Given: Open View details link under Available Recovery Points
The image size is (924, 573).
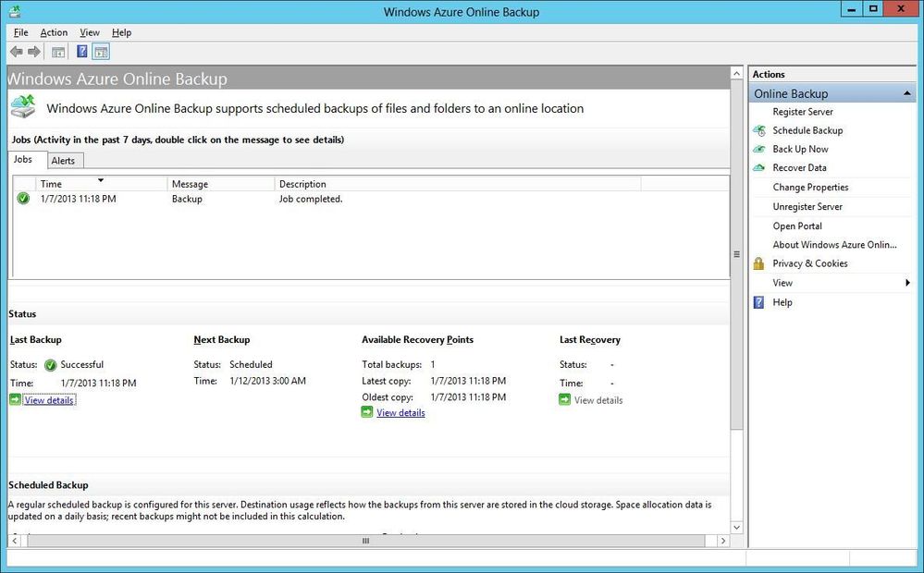Looking at the screenshot, I should click(400, 413).
